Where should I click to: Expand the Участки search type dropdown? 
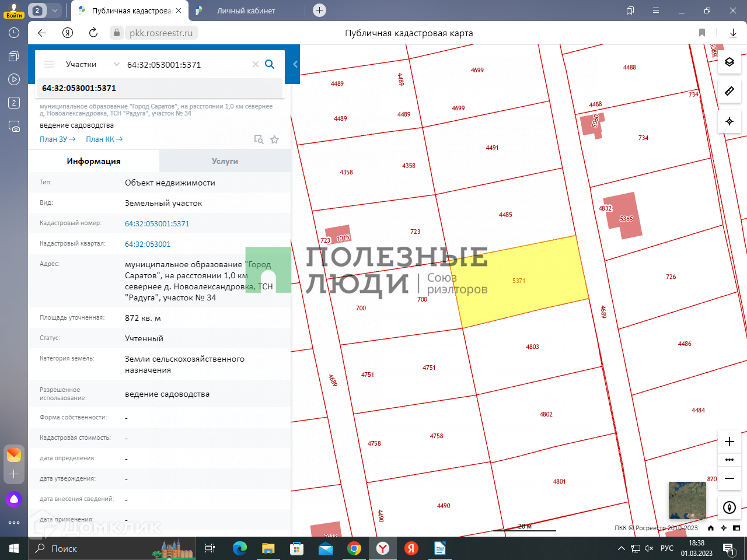pyautogui.click(x=116, y=64)
